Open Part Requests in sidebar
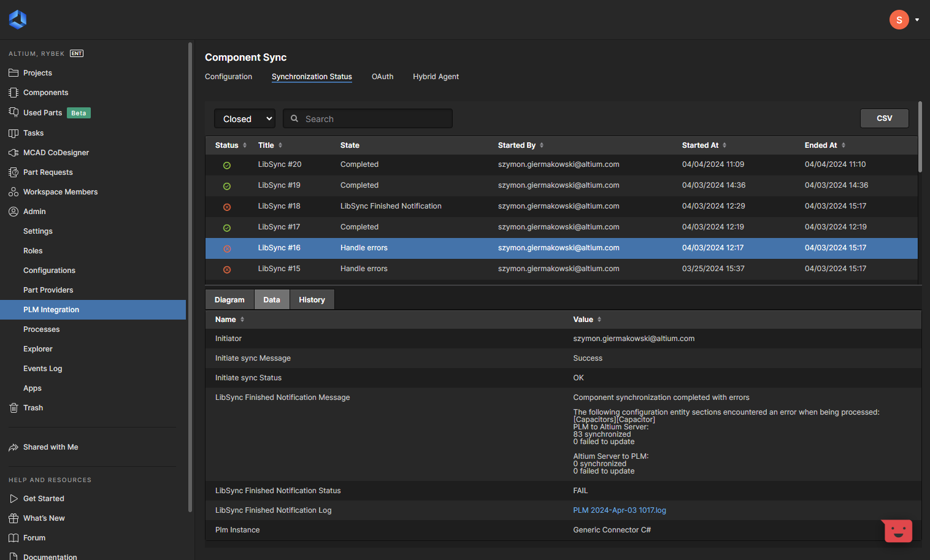 48,172
